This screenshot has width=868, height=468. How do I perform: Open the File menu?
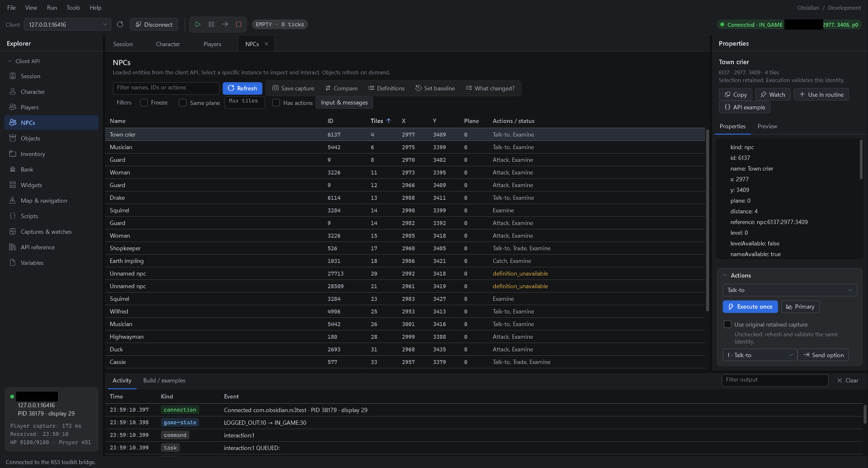(x=12, y=8)
